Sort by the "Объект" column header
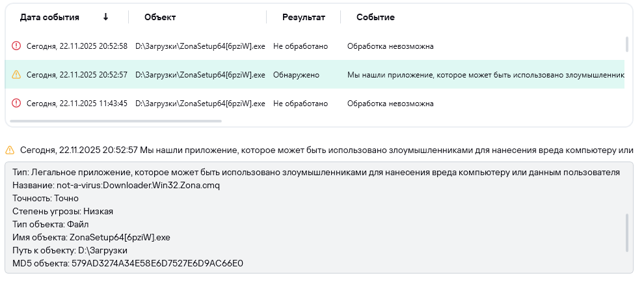 [160, 17]
